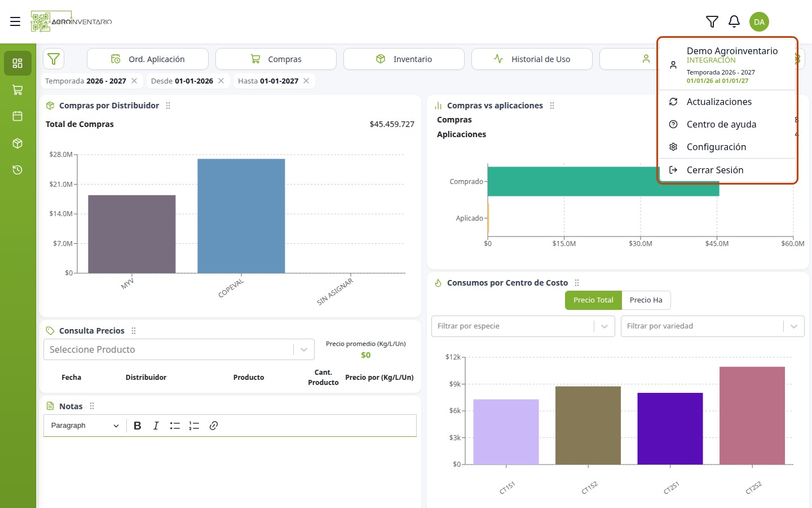The height and width of the screenshot is (508, 812).
Task: Open notifications bell
Action: 734,21
